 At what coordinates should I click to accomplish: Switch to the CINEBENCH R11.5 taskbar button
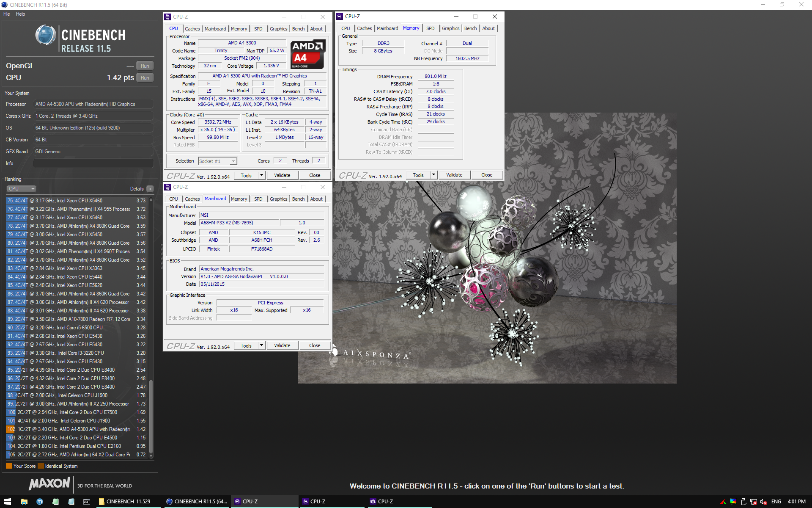click(x=197, y=502)
